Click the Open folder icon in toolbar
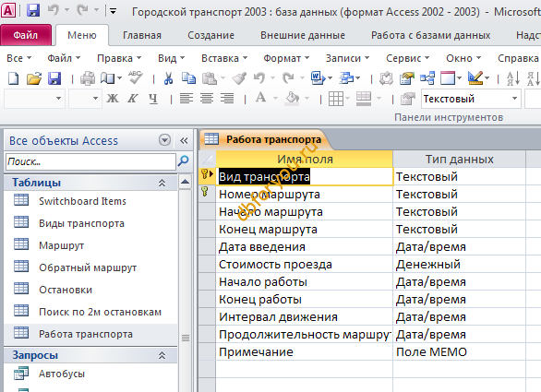Screen dimensions: 541x392 (34, 78)
